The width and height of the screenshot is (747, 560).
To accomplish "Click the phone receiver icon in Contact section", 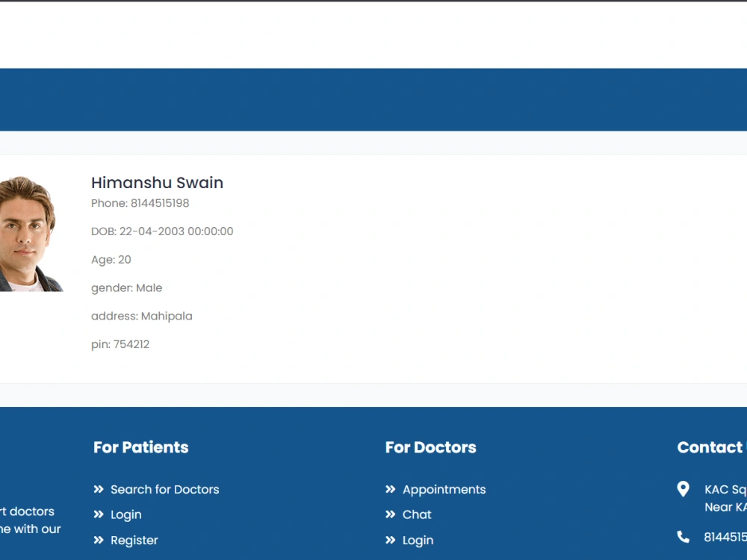I will 684,536.
